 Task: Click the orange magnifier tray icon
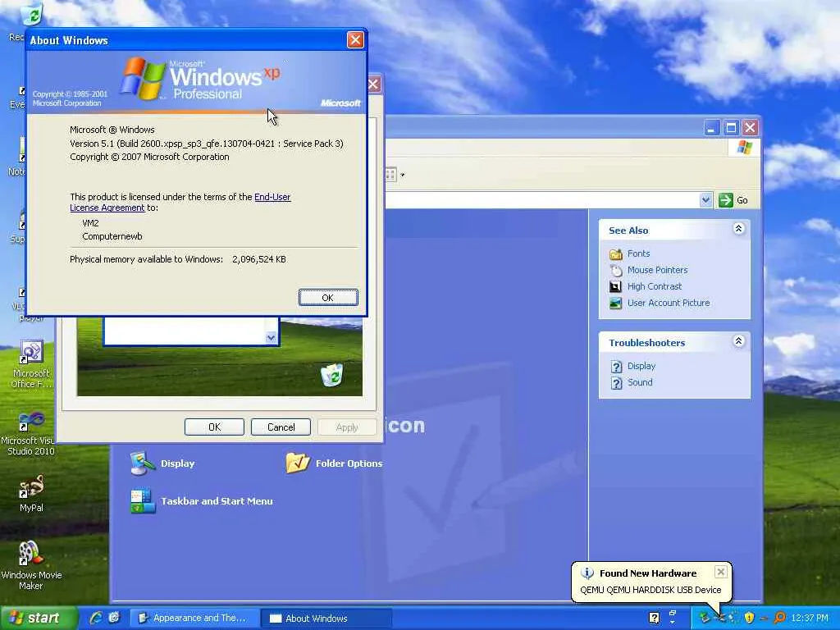click(x=780, y=618)
